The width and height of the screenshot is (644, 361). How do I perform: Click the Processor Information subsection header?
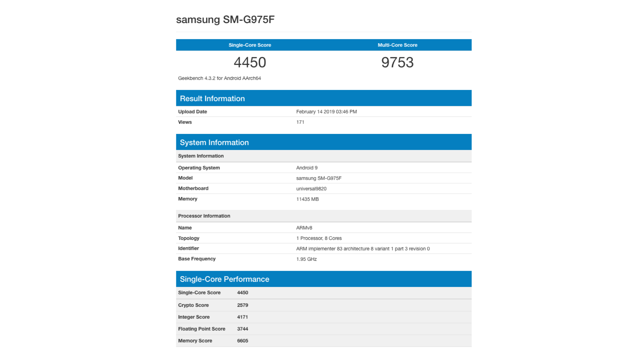[204, 216]
